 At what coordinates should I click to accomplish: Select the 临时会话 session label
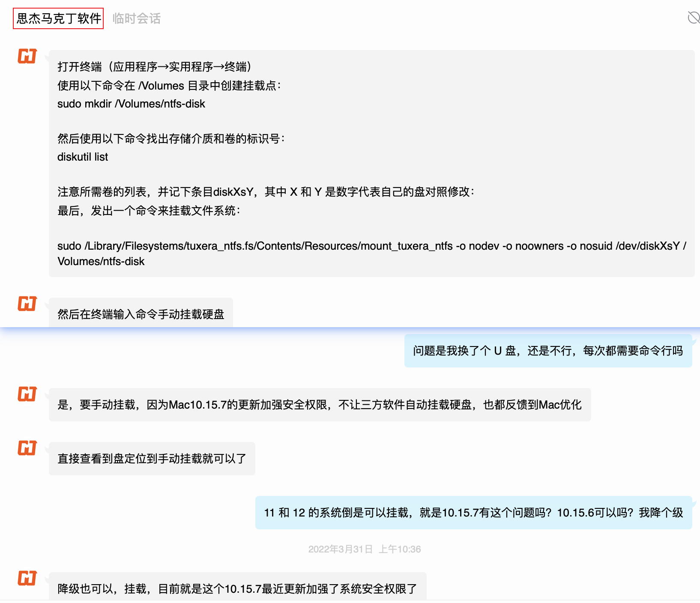click(136, 18)
